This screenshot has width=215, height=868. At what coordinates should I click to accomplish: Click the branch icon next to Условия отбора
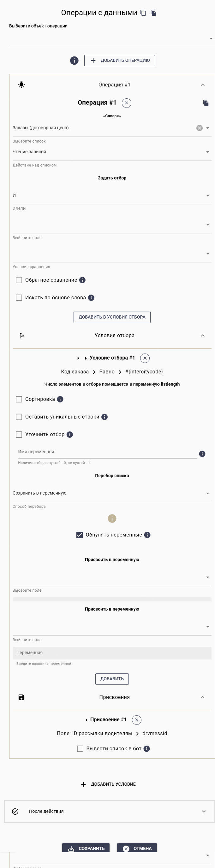click(x=21, y=335)
